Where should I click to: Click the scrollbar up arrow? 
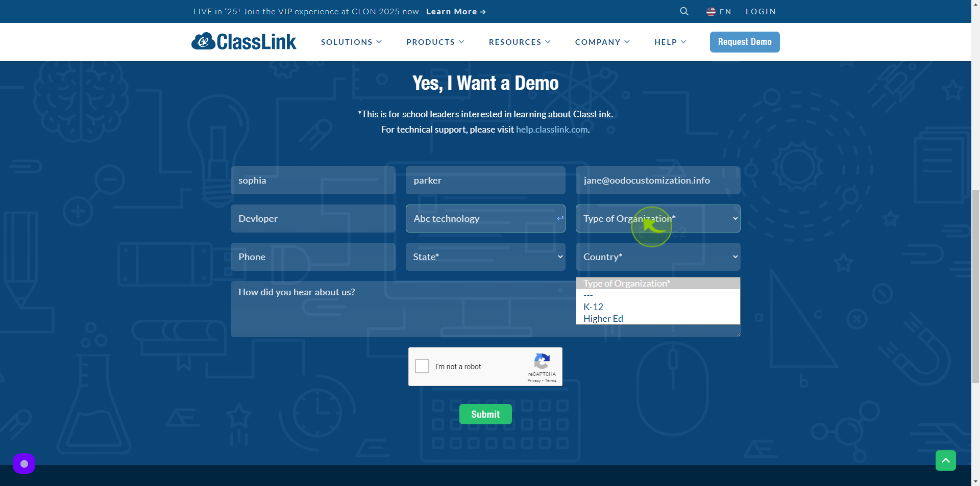point(975,4)
